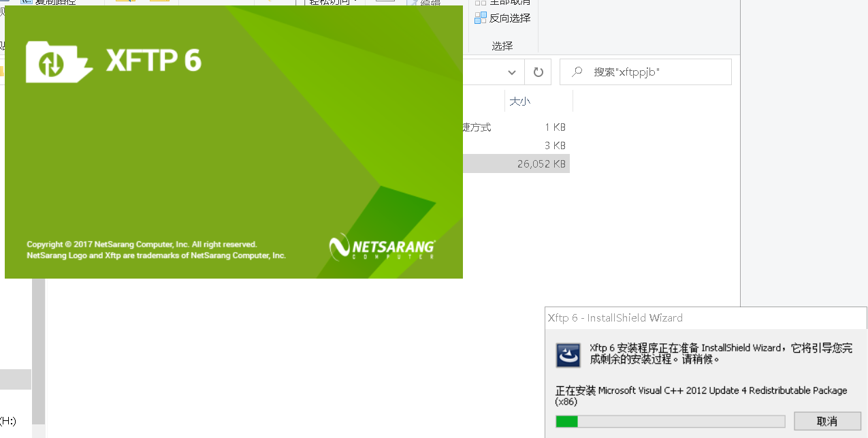Click the installation progress bar
The width and height of the screenshot is (868, 438).
pos(670,422)
